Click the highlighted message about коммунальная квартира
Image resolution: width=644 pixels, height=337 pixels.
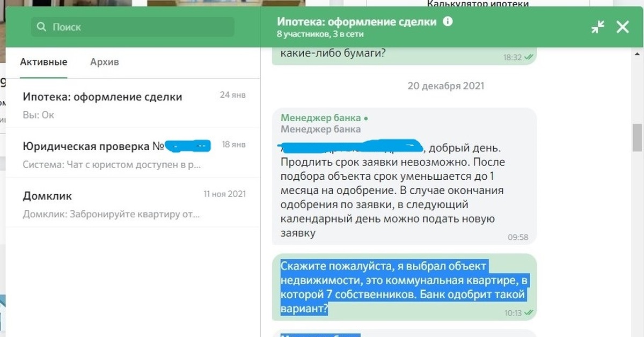pyautogui.click(x=404, y=287)
